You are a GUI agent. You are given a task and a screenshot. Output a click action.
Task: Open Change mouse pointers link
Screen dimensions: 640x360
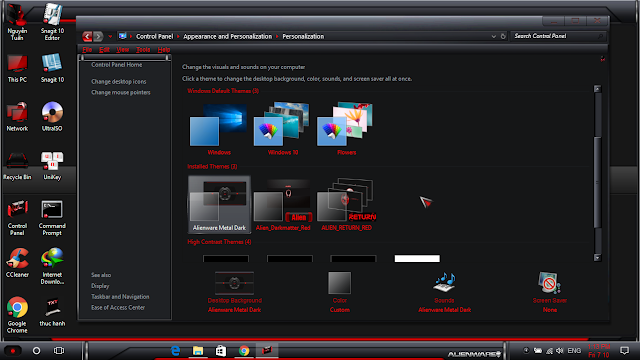[x=121, y=92]
